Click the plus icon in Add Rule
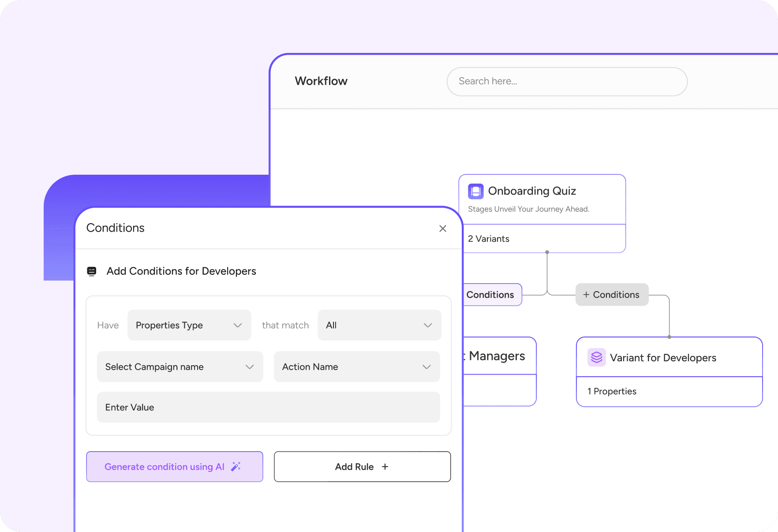778x532 pixels. coord(385,467)
